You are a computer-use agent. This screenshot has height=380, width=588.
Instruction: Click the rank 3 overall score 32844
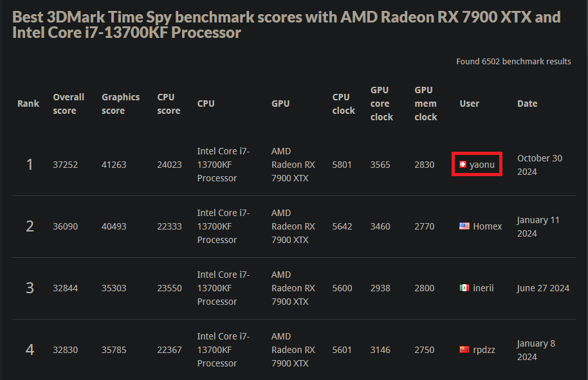[x=65, y=288]
